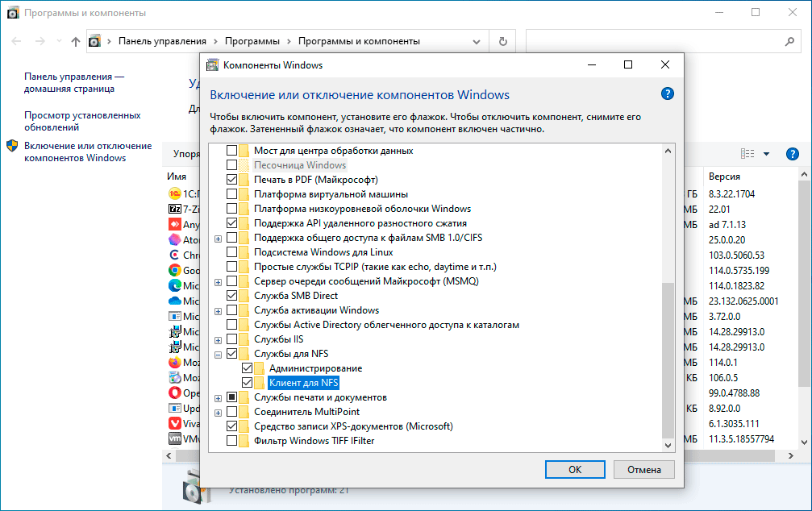Click the Forward arrow in Programs window
This screenshot has height=511, width=812.
tap(40, 41)
